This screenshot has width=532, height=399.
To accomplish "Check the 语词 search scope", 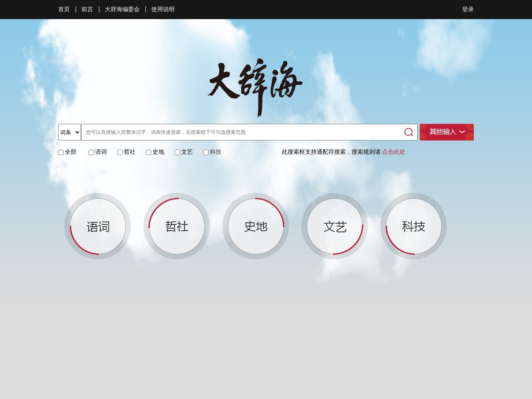I will tap(91, 152).
